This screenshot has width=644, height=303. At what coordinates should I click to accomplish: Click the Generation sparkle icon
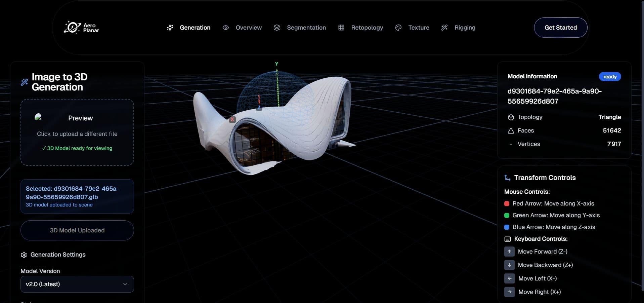coord(170,28)
